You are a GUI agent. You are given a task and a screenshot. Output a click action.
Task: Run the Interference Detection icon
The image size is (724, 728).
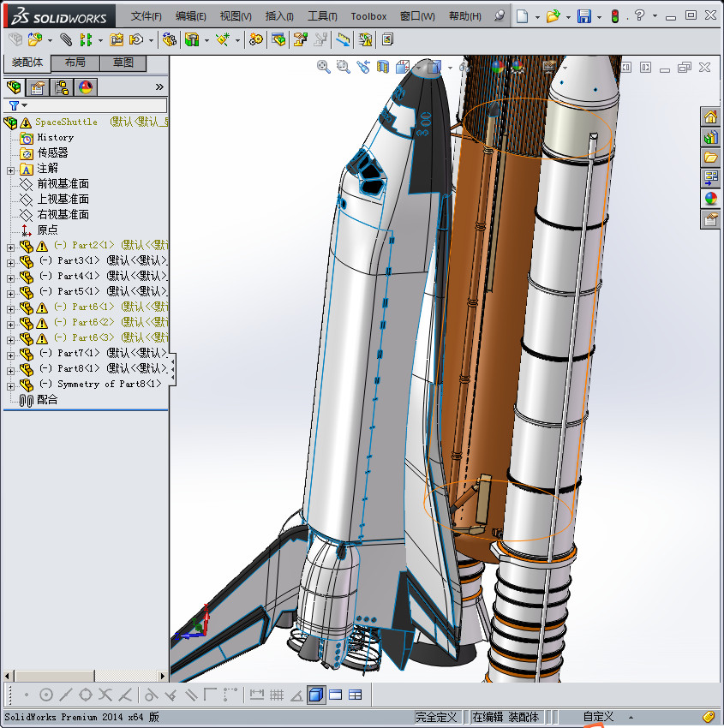pyautogui.click(x=343, y=40)
